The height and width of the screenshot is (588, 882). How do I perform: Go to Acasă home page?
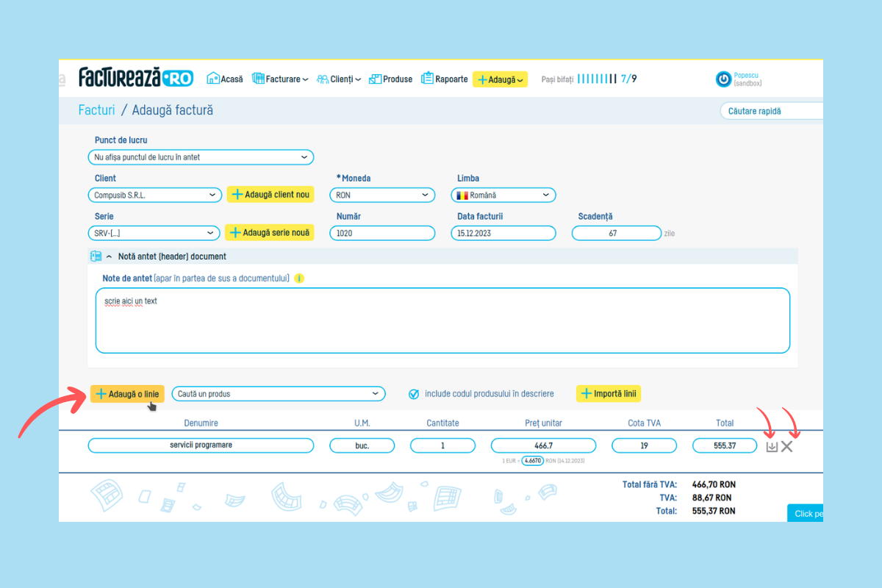(225, 79)
